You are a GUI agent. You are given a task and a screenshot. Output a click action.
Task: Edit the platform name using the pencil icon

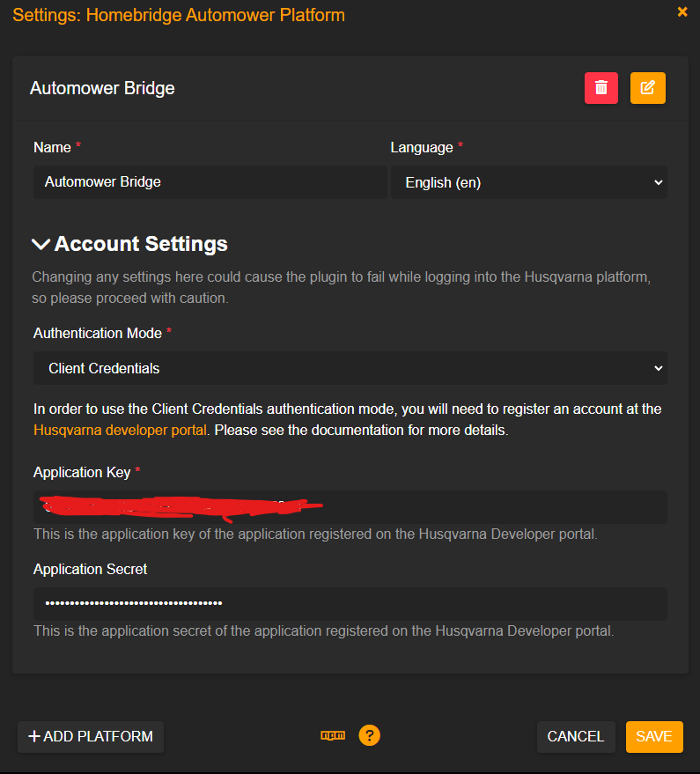pyautogui.click(x=647, y=87)
